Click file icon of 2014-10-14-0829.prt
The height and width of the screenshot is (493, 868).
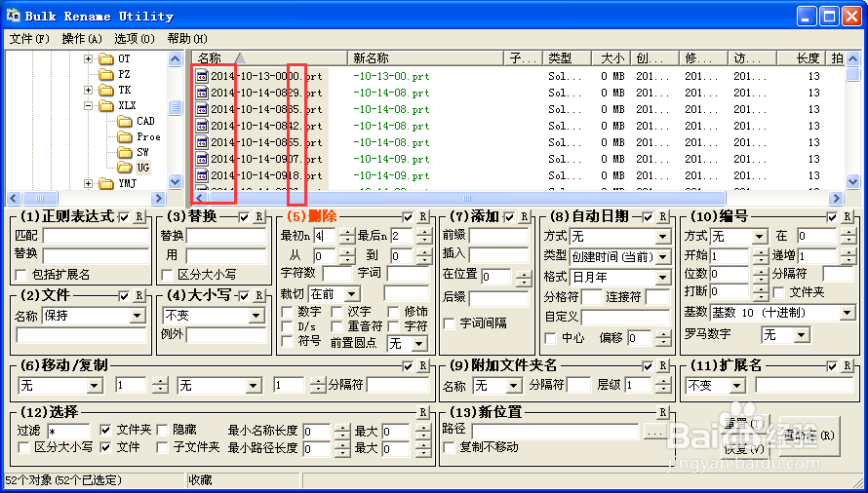[x=202, y=93]
